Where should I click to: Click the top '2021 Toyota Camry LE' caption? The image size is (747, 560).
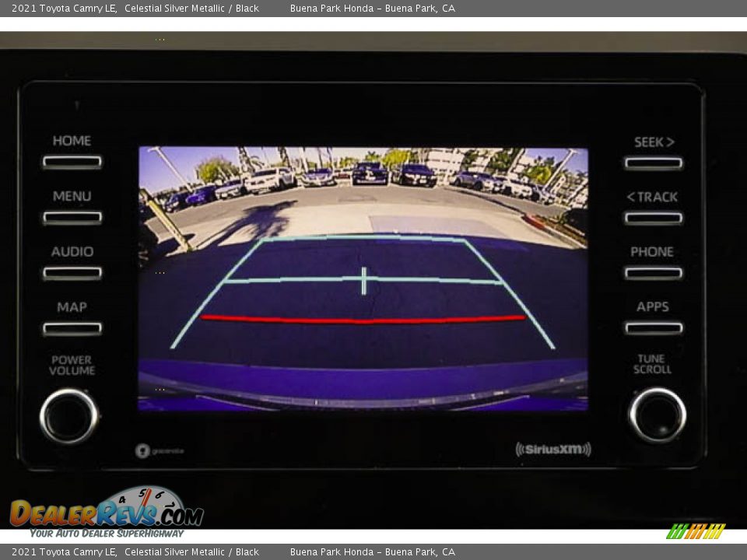(x=65, y=8)
